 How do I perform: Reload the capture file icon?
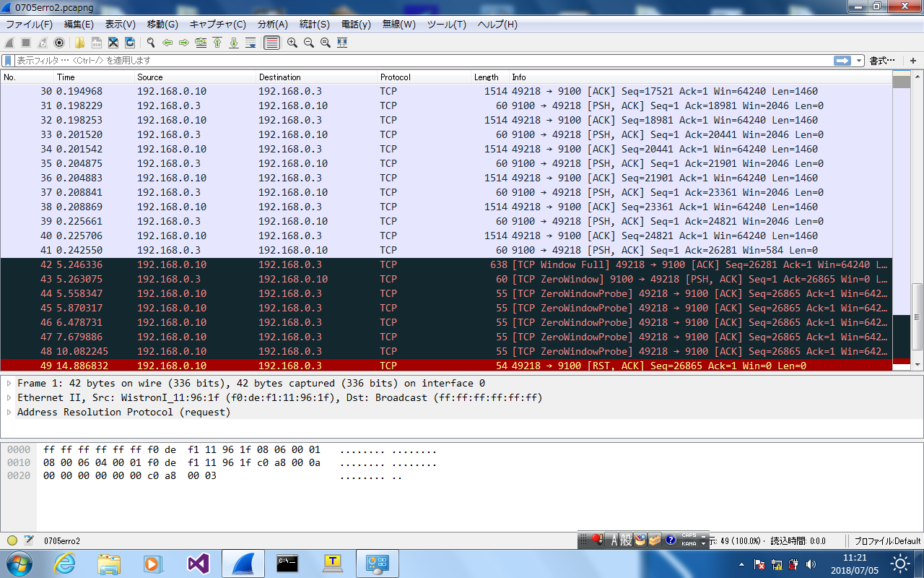click(130, 43)
